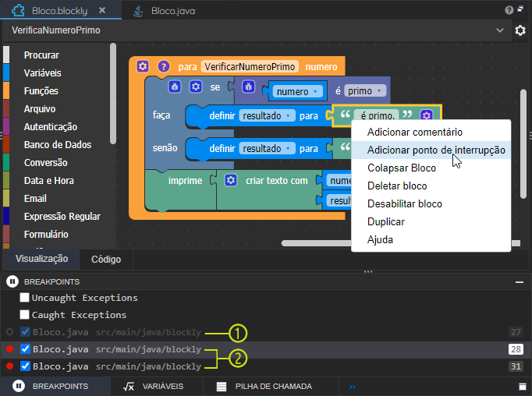This screenshot has height=396, width=532.
Task: Click the bug icon left of the 'se' block
Action: (175, 87)
